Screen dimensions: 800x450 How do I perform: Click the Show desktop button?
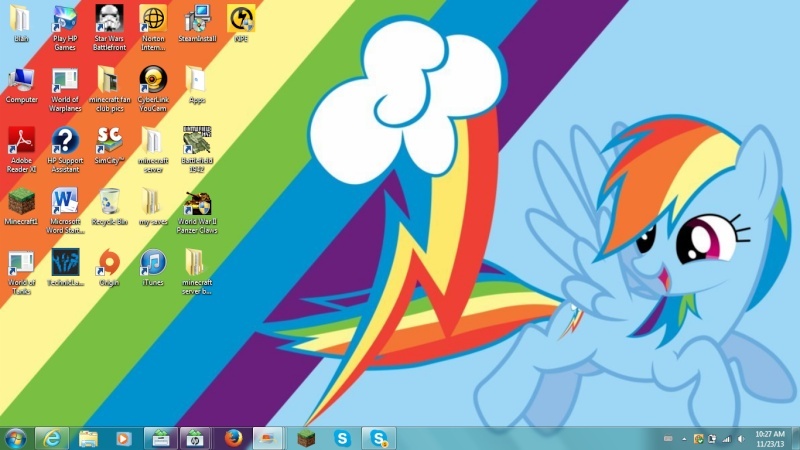(x=796, y=438)
